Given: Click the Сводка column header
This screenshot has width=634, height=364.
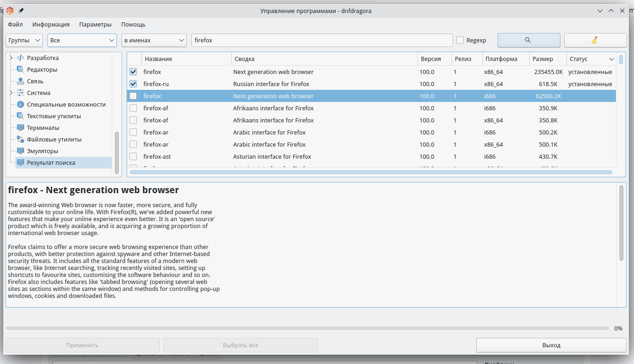Looking at the screenshot, I should [x=324, y=59].
